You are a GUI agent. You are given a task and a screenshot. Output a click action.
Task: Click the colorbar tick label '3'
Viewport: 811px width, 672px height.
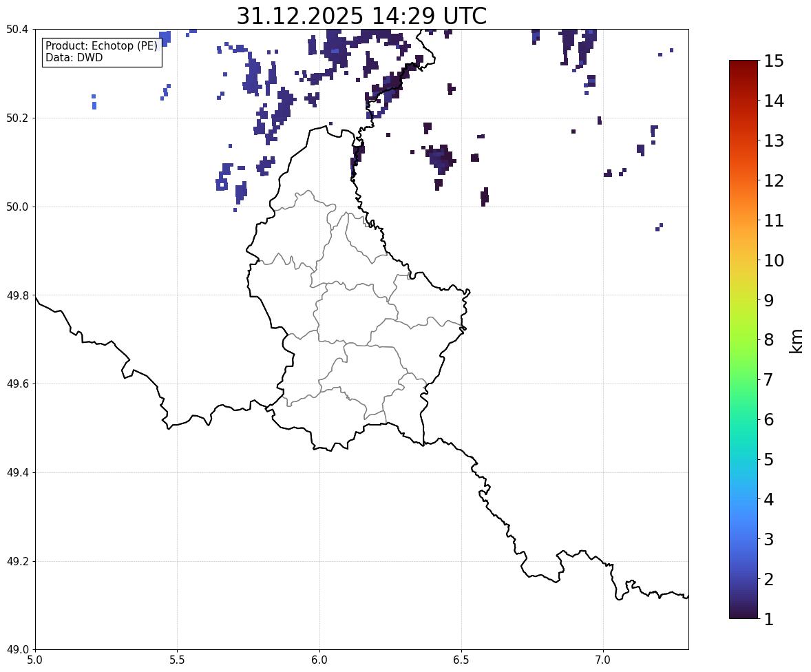click(769, 539)
